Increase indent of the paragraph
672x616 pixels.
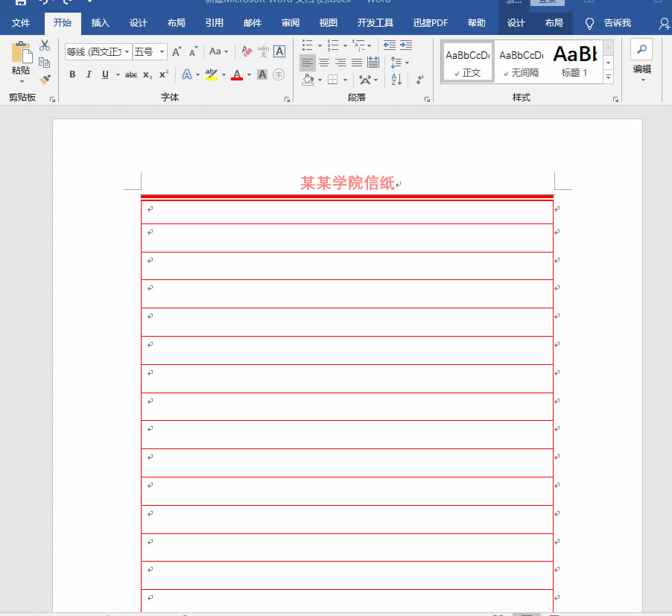[406, 46]
